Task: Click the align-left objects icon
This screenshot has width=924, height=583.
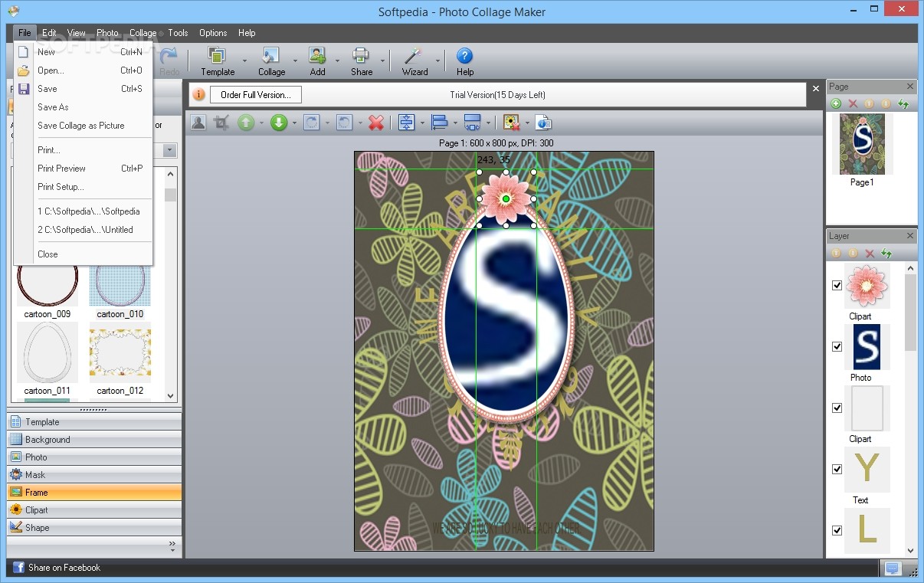Action: point(440,123)
